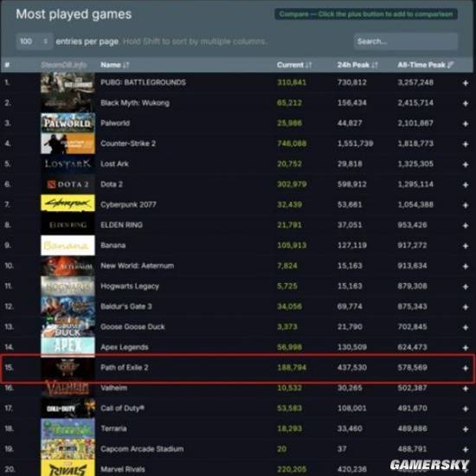The image size is (476, 476).
Task: Open the Cyberpunk 2077 game link
Action: [128, 204]
